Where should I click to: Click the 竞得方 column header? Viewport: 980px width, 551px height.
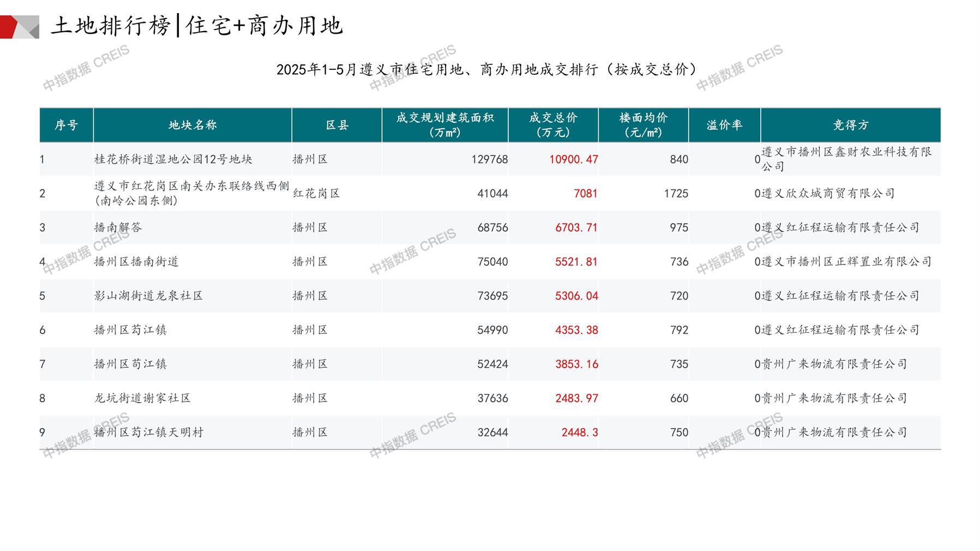point(850,125)
